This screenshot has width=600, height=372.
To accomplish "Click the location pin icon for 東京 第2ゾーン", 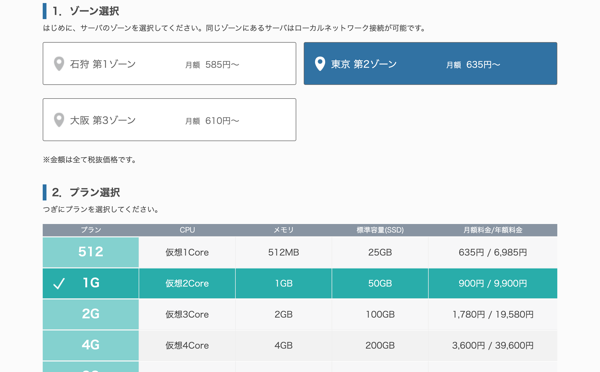I will [320, 64].
